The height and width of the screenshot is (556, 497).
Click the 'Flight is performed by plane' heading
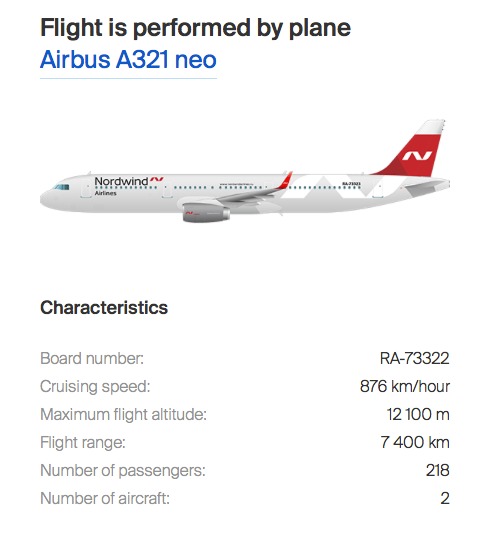point(195,27)
